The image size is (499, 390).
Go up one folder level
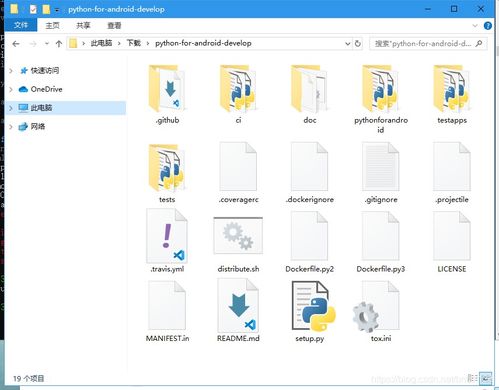[59, 44]
